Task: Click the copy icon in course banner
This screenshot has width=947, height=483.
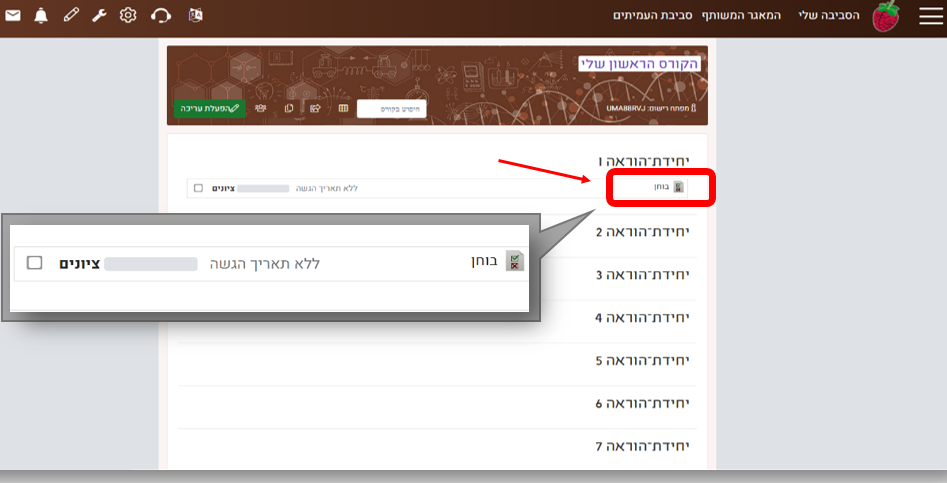Action: pyautogui.click(x=289, y=108)
